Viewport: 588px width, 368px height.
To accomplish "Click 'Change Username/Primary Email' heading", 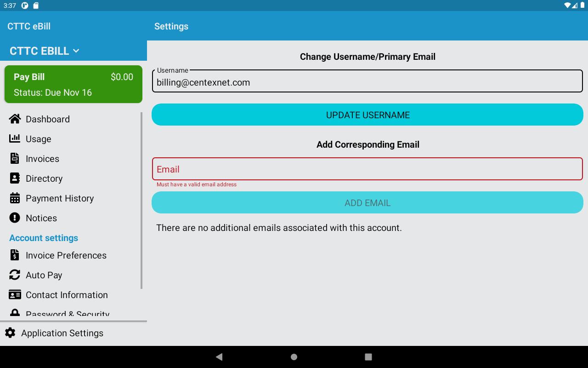I will coord(367,57).
